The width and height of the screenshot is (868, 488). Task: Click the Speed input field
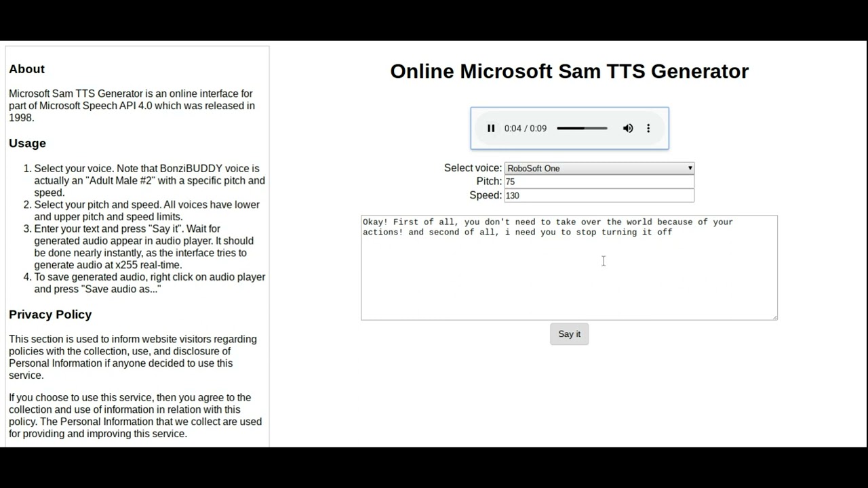(599, 195)
